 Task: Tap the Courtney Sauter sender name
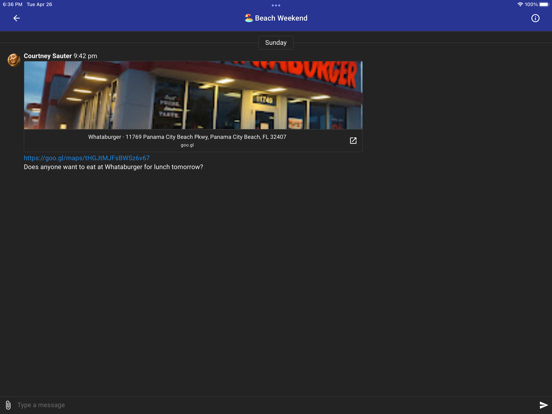pos(48,56)
